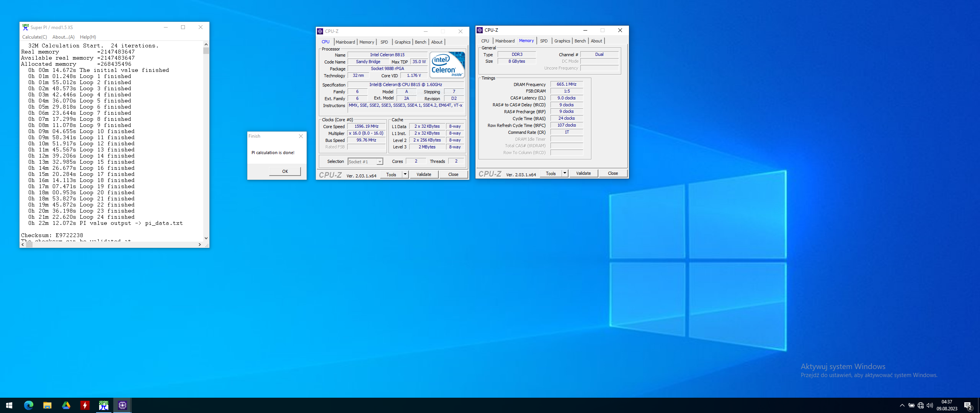980x413 pixels.
Task: Select Mainboard tab in right CPU-Z window
Action: click(505, 41)
